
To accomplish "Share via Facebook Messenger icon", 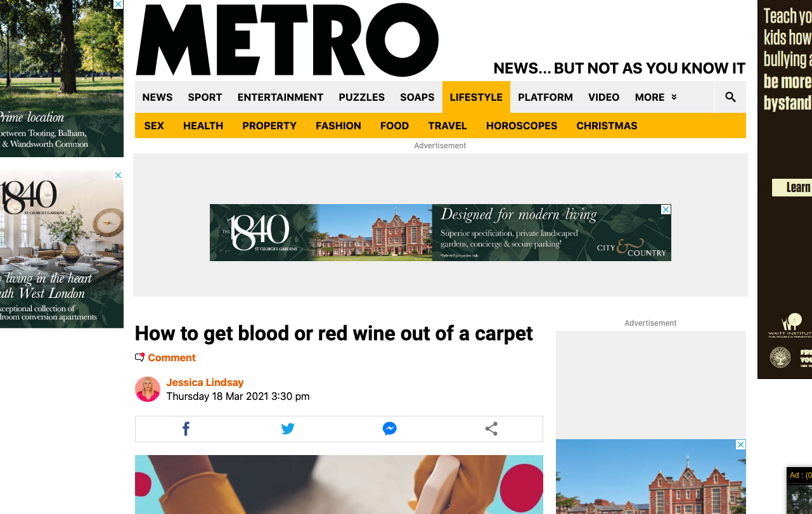I will [389, 428].
